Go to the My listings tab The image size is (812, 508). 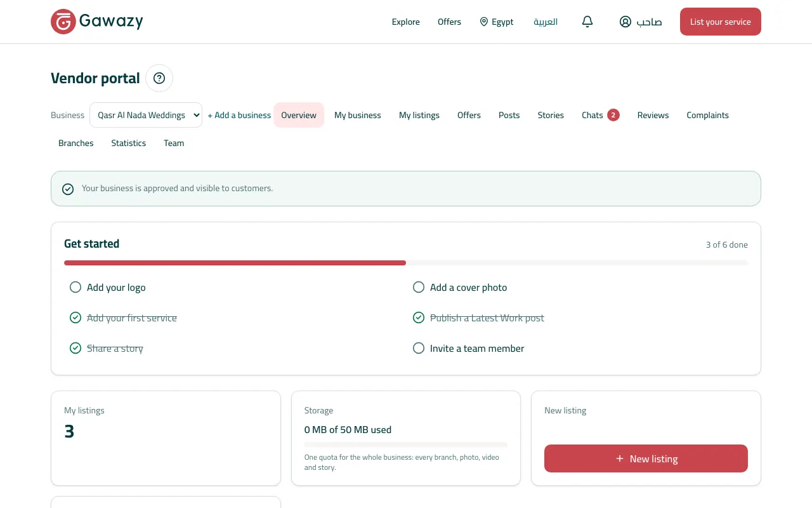[x=419, y=115]
